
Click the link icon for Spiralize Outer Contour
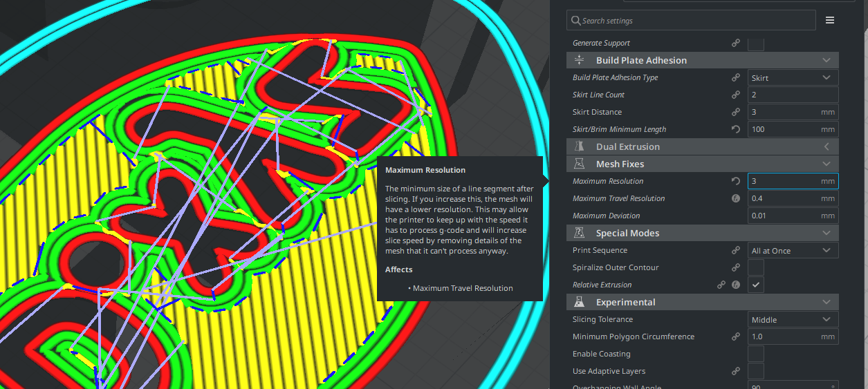click(x=736, y=267)
